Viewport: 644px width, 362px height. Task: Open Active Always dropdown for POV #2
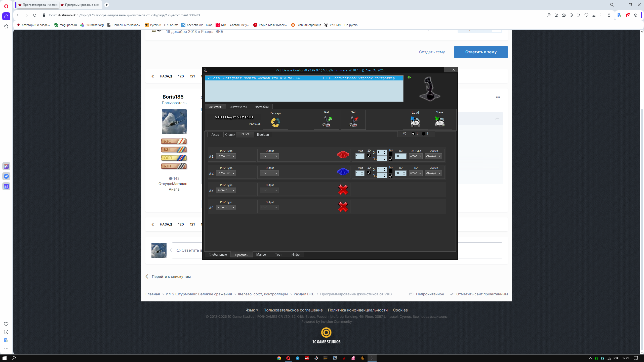point(433,173)
